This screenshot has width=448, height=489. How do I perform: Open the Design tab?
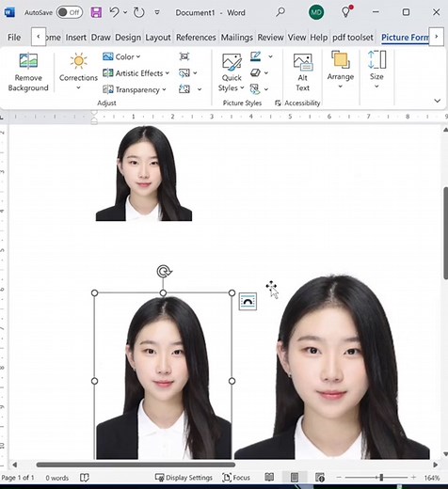point(128,38)
